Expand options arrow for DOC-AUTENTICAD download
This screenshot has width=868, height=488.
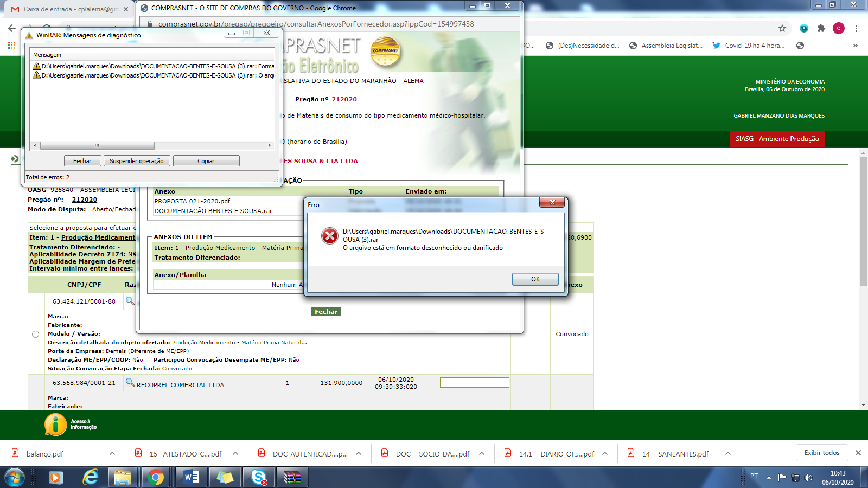[359, 453]
